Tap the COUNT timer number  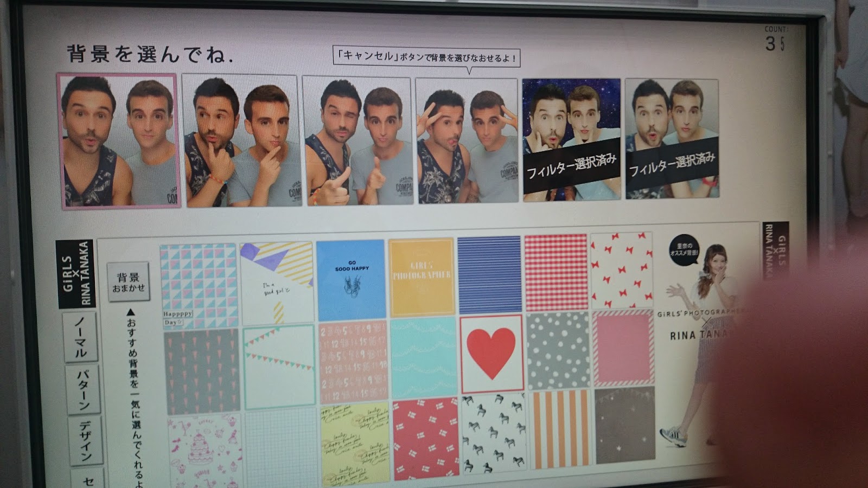pyautogui.click(x=776, y=43)
